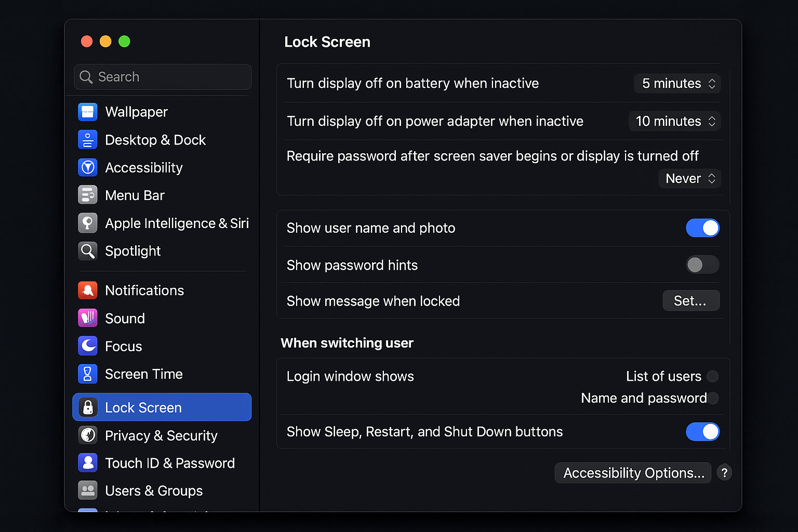Click the Sound settings icon
Viewport: 798px width, 532px height.
(88, 318)
